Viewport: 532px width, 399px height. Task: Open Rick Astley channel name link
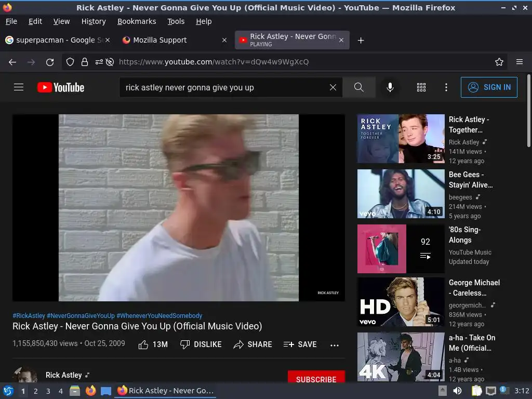[64, 375]
